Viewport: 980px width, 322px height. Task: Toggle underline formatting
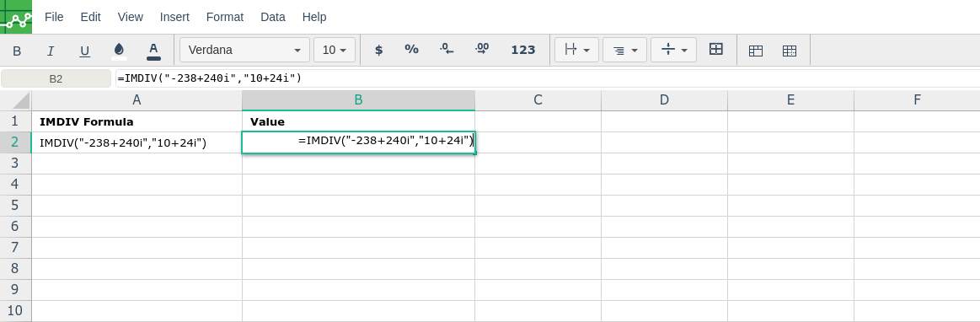[x=85, y=51]
